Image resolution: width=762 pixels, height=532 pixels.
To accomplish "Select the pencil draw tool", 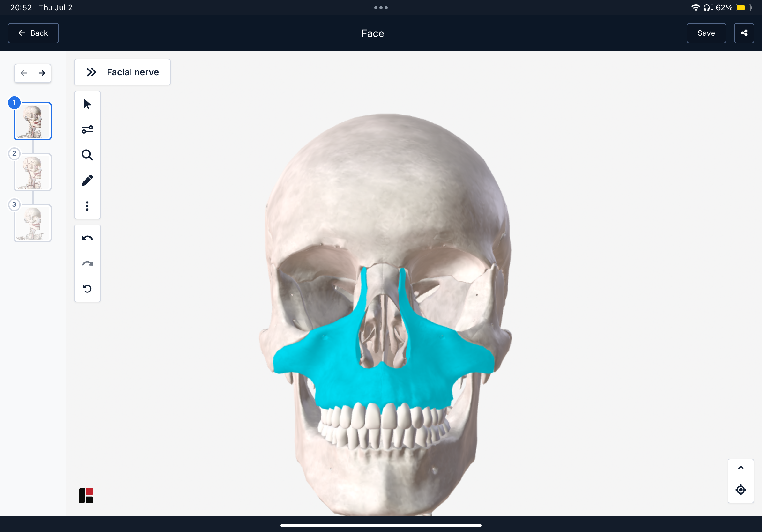I will pyautogui.click(x=87, y=181).
